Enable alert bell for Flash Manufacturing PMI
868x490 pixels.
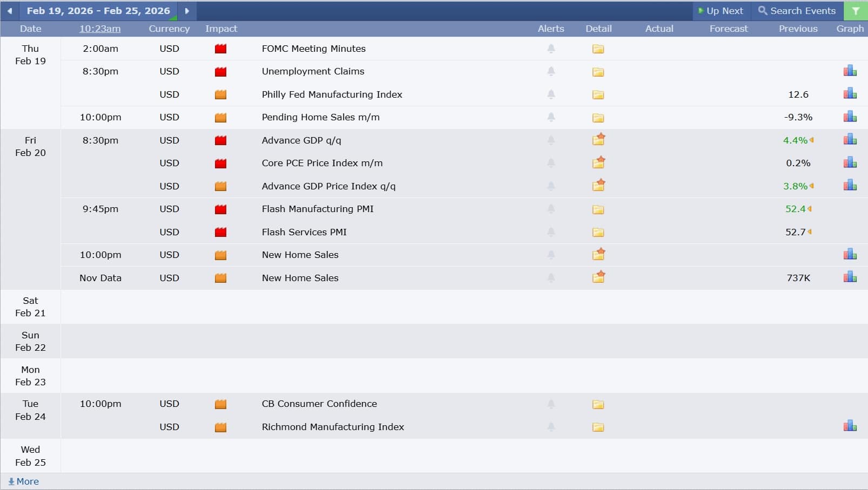point(551,209)
